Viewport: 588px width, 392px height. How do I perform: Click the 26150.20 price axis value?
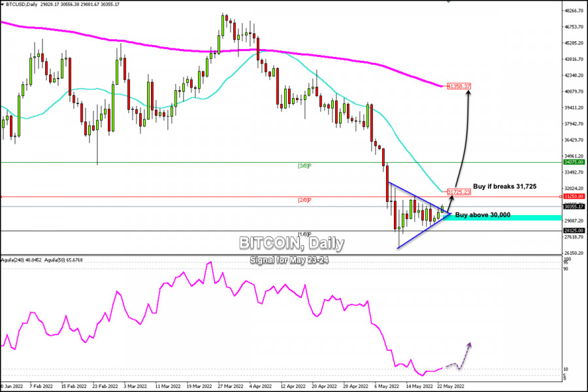click(574, 253)
